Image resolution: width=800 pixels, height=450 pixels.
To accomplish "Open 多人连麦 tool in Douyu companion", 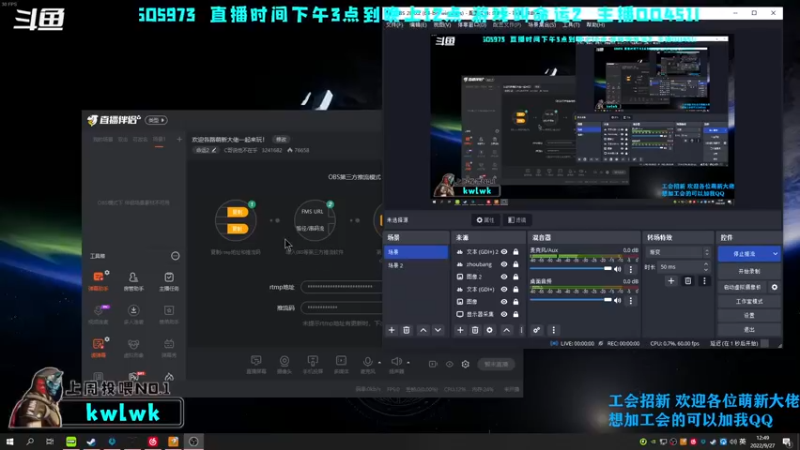I will tap(134, 314).
